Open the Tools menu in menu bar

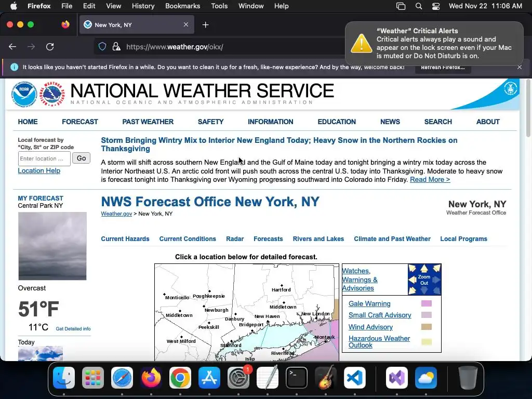[x=219, y=6]
